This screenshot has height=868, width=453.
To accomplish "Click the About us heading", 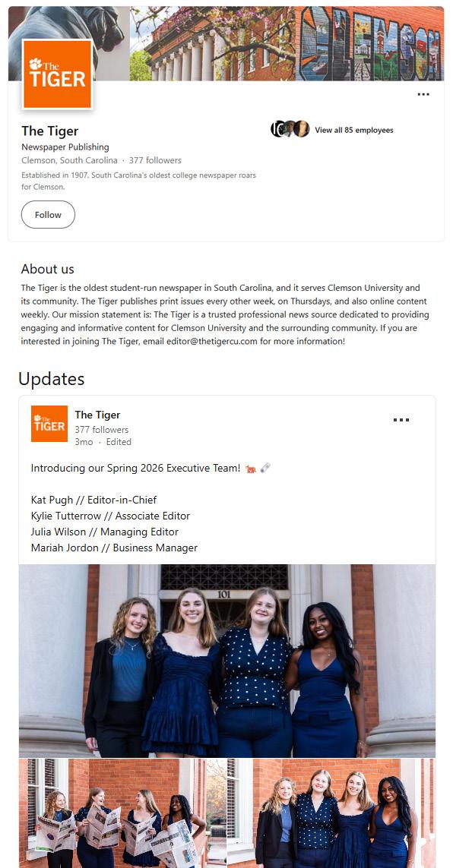I will click(48, 269).
